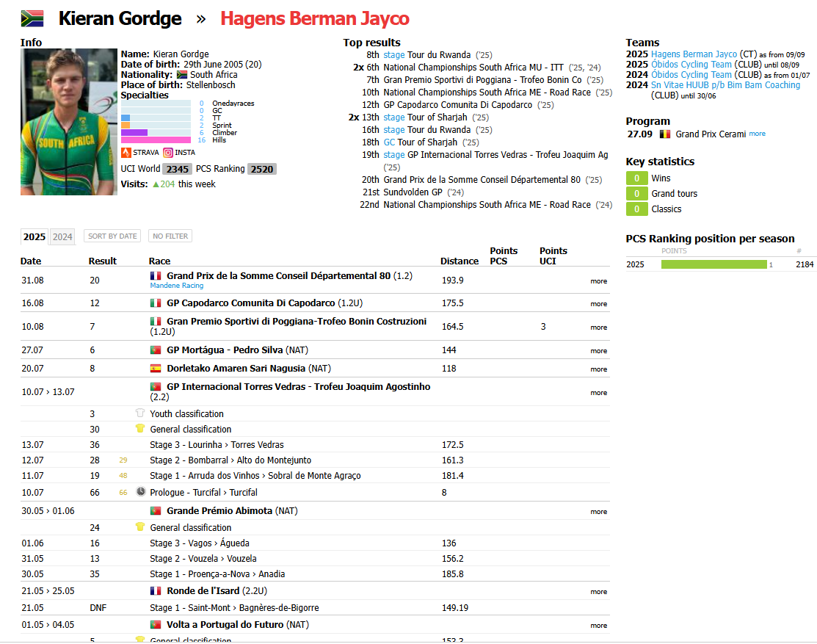Expand 'more' on GP Internacional Torres Vedras row
The height and width of the screenshot is (644, 817).
(598, 393)
